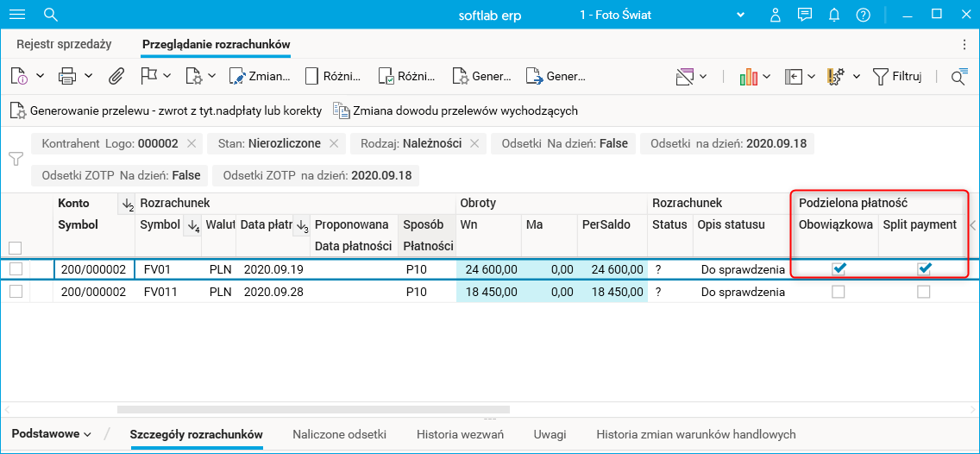Screen dimensions: 980x454
Task: Click the 18 450,00 Wn cell
Action: (x=488, y=292)
